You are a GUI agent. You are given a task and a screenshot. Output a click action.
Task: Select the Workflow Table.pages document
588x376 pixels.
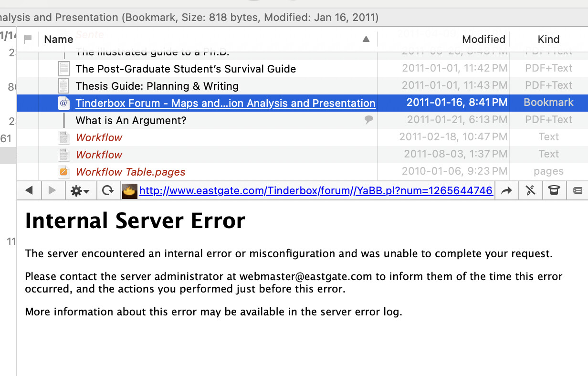(130, 172)
